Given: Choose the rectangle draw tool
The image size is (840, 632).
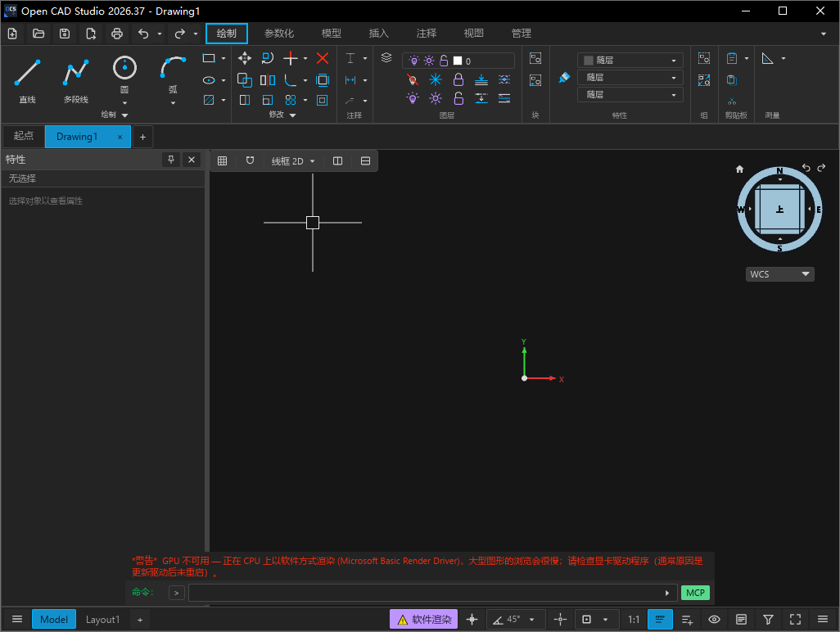Looking at the screenshot, I should (x=209, y=58).
